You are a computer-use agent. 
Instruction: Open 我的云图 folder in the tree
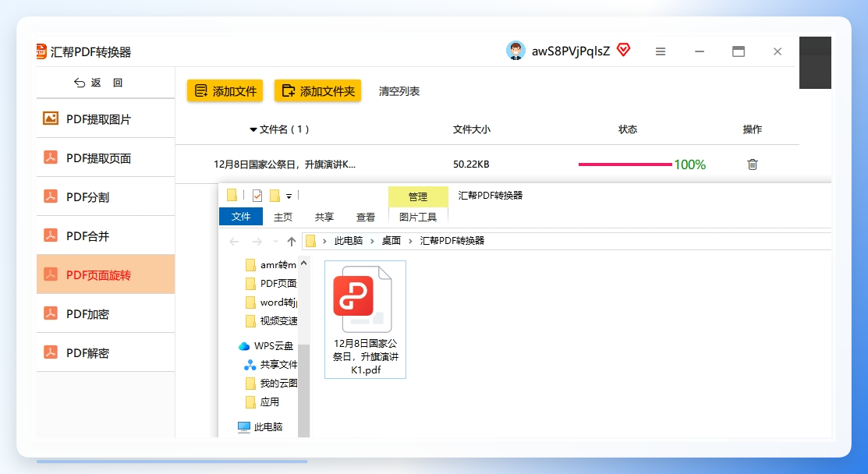pos(271,384)
